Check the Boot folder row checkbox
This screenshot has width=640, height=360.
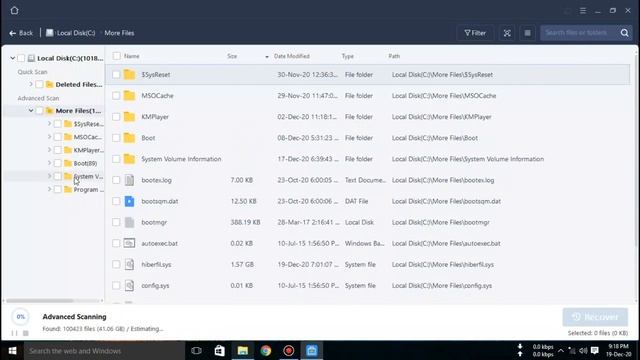point(116,138)
